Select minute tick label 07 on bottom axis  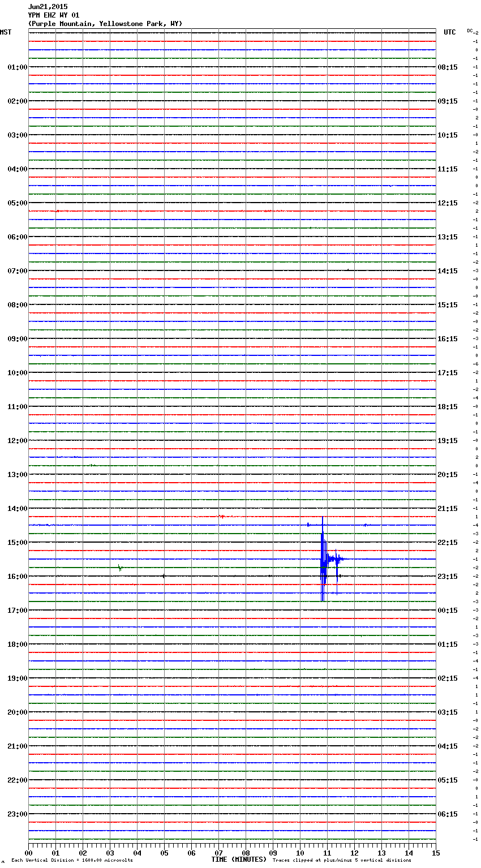click(x=218, y=853)
